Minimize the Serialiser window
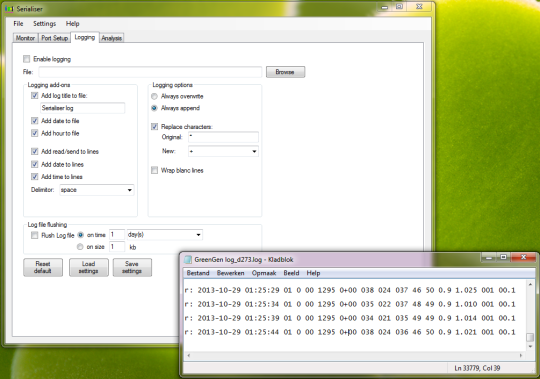540x379 pixels. point(385,7)
